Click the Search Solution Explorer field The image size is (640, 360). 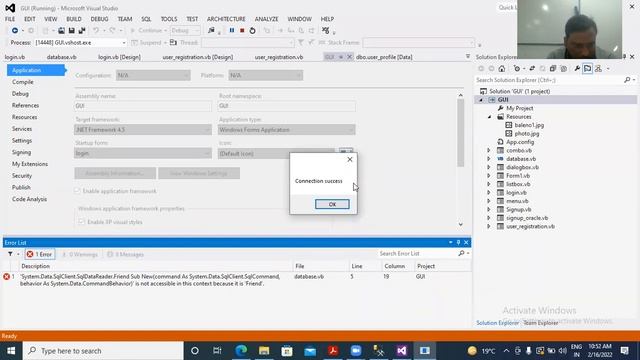tap(549, 80)
